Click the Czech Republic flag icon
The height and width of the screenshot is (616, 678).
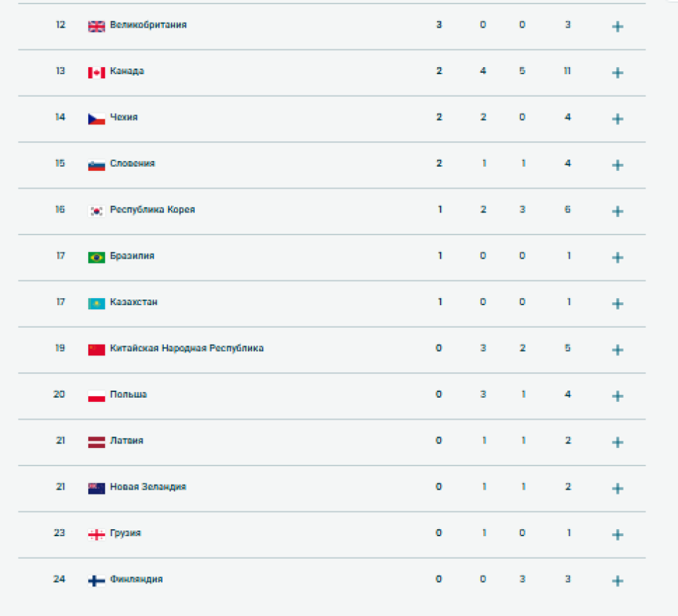[x=97, y=118]
